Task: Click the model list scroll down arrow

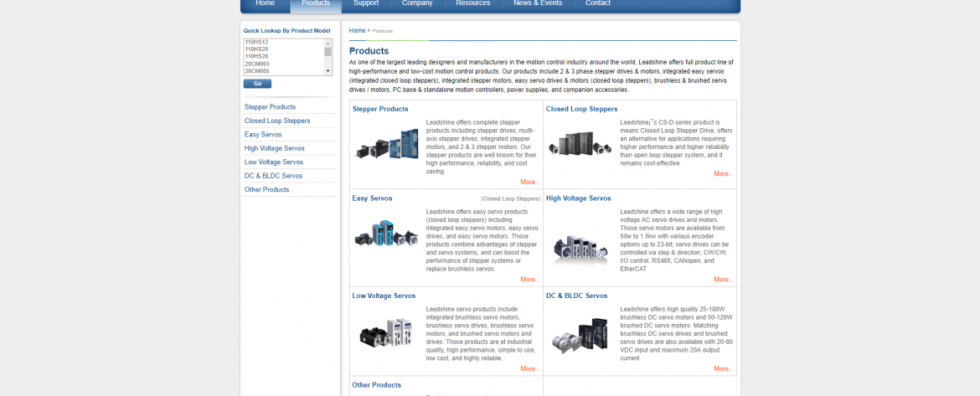Action: tap(328, 71)
